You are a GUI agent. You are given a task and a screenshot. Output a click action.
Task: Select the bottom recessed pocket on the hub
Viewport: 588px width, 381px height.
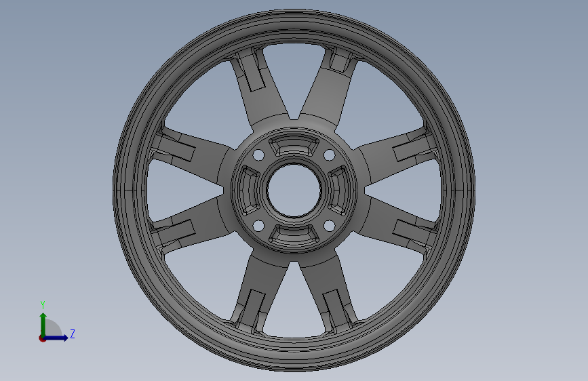294,234
